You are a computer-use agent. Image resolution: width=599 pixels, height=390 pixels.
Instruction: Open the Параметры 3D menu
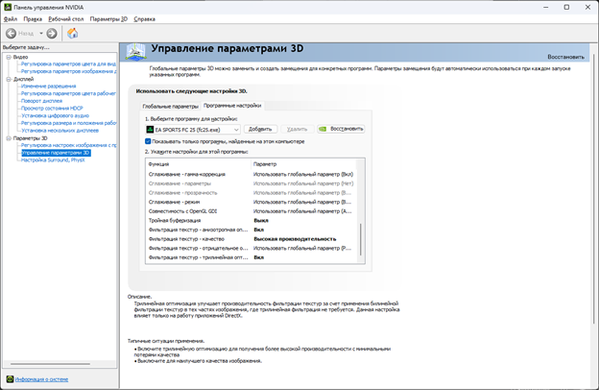tap(109, 19)
